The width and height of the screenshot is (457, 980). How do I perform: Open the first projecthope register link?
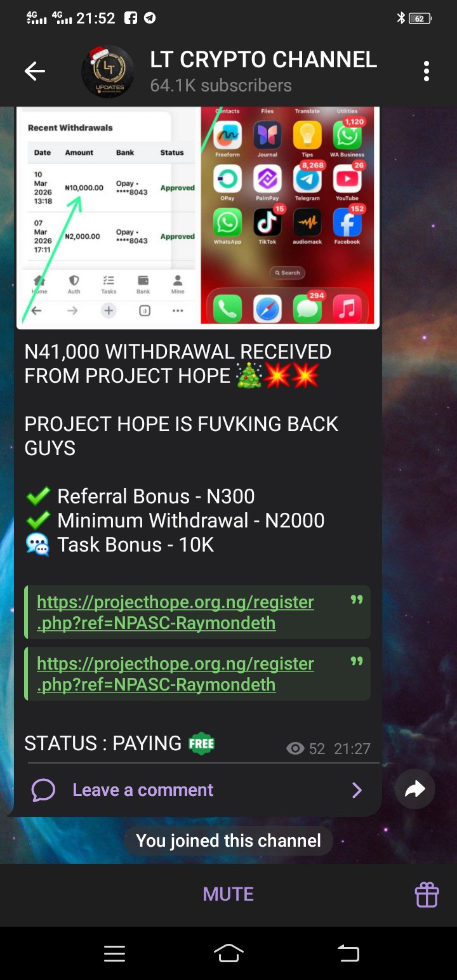coord(175,612)
